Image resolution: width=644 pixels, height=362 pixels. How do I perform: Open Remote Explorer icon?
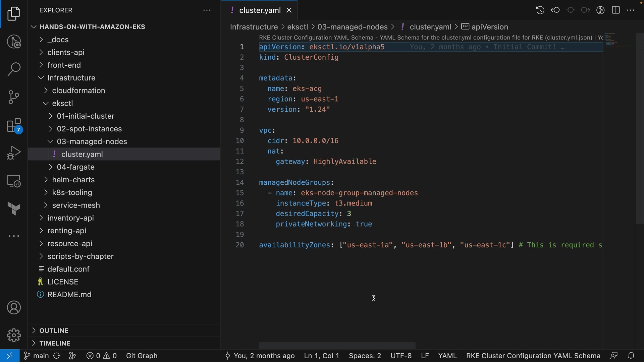(x=14, y=181)
